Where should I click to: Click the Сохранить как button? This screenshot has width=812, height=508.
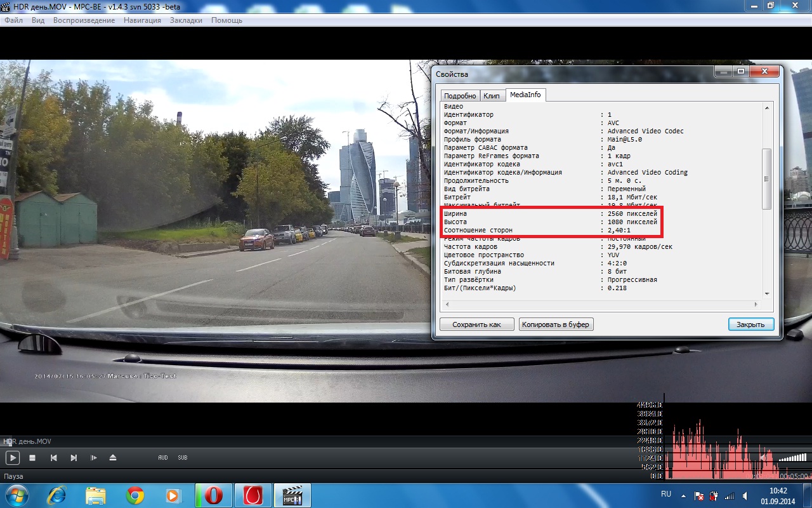(476, 324)
